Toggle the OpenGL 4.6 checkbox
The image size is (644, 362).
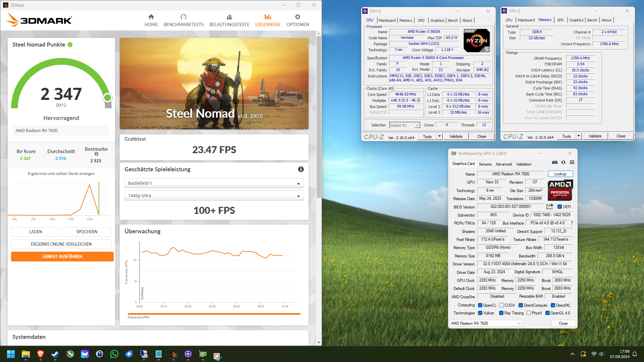(547, 313)
